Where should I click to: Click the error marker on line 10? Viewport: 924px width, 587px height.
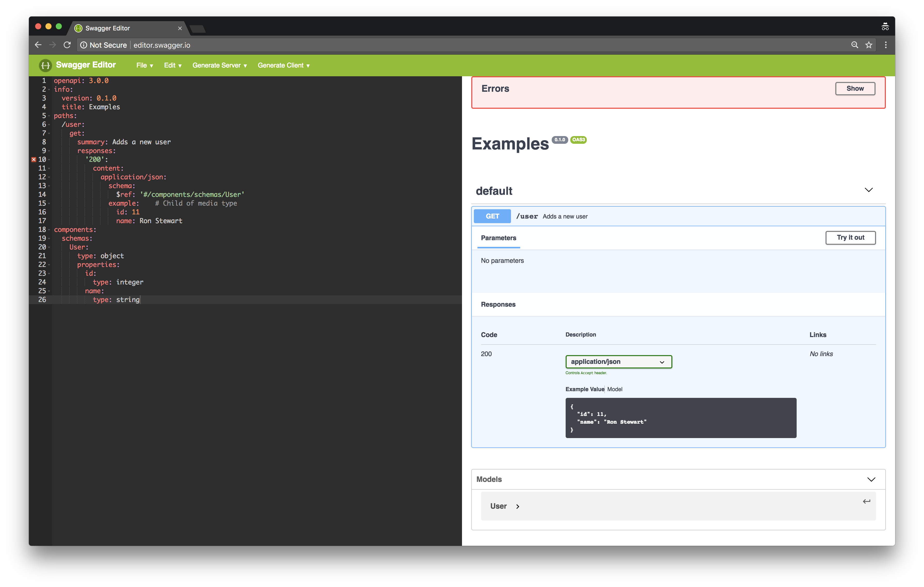click(x=34, y=160)
